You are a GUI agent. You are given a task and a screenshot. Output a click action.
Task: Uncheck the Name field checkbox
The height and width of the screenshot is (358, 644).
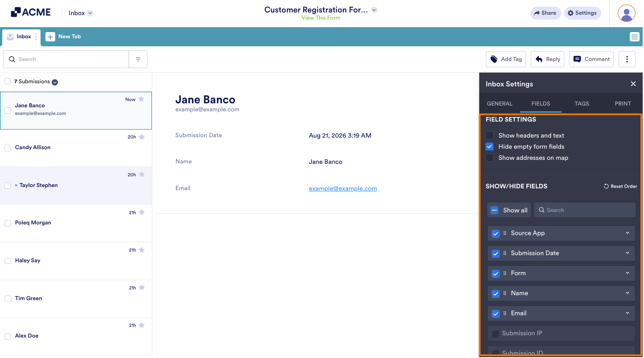coord(496,293)
